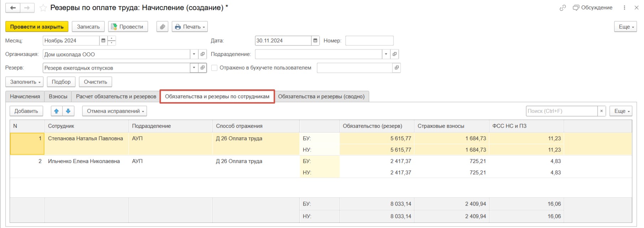Switch to the Начисления tab

click(25, 96)
